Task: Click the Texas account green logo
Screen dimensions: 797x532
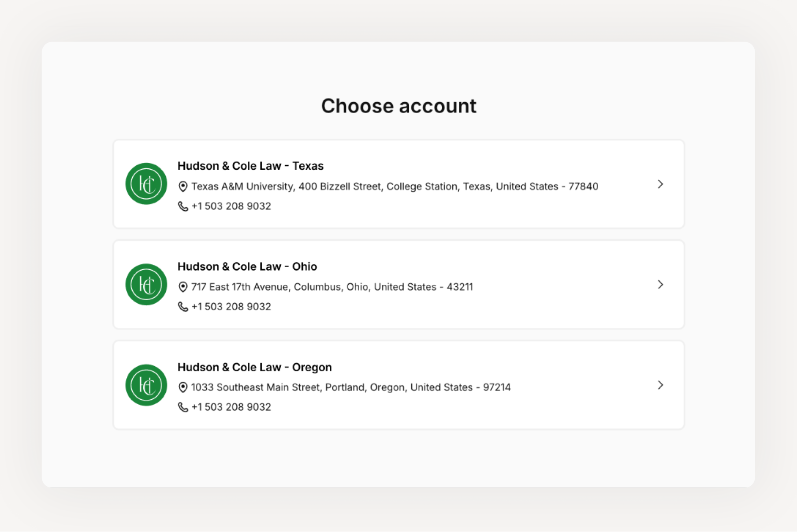Action: coord(146,184)
